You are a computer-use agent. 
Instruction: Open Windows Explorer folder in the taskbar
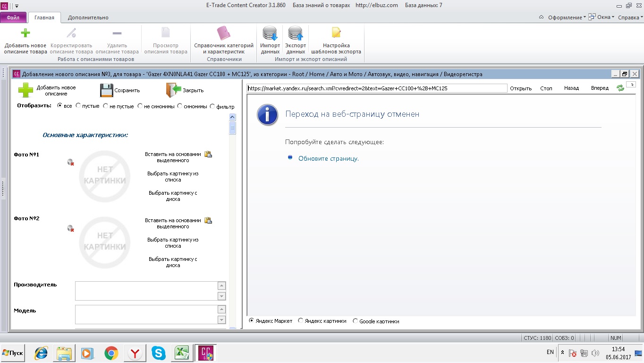coord(64,353)
